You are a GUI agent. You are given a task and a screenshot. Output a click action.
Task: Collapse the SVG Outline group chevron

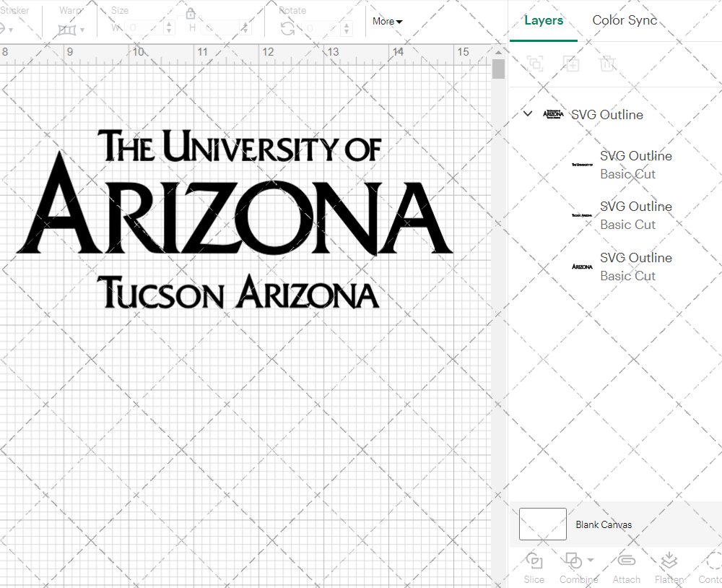tap(527, 113)
